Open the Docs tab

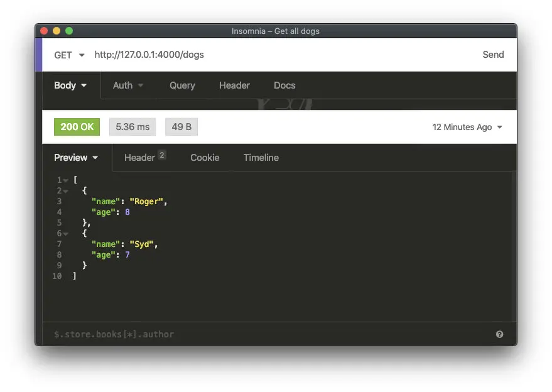[x=284, y=85]
